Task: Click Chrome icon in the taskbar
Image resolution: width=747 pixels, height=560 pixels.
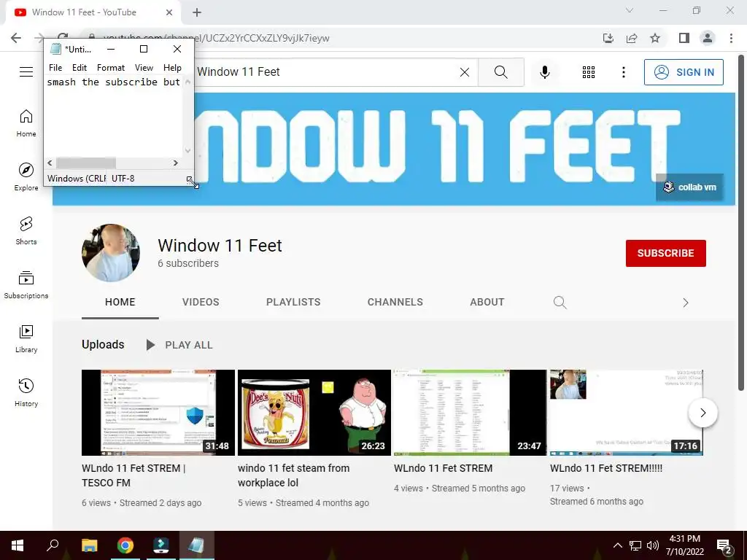Action: 125,545
